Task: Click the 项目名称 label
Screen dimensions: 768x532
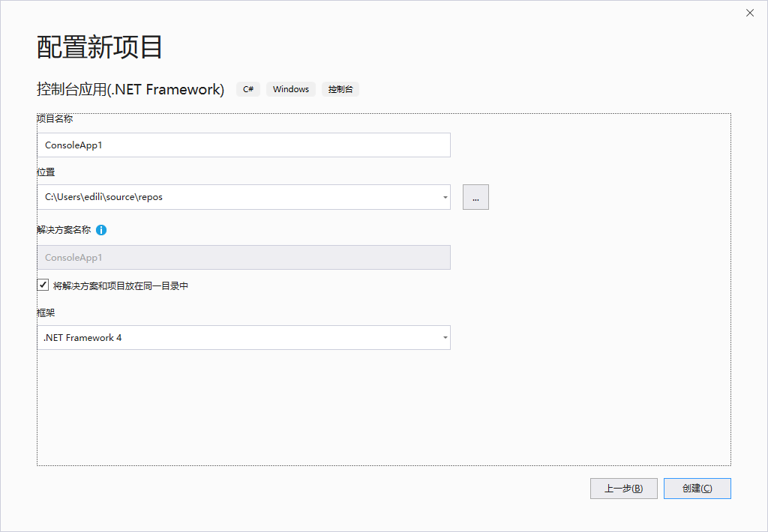Action: pos(55,119)
